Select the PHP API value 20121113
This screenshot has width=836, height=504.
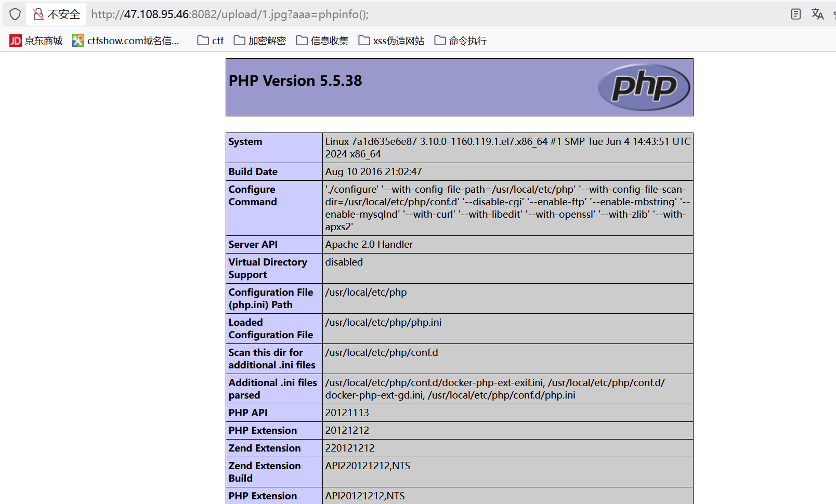click(347, 413)
